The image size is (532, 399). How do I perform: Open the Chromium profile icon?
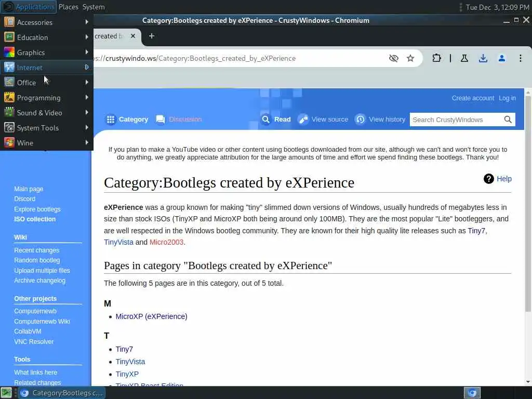click(x=502, y=58)
